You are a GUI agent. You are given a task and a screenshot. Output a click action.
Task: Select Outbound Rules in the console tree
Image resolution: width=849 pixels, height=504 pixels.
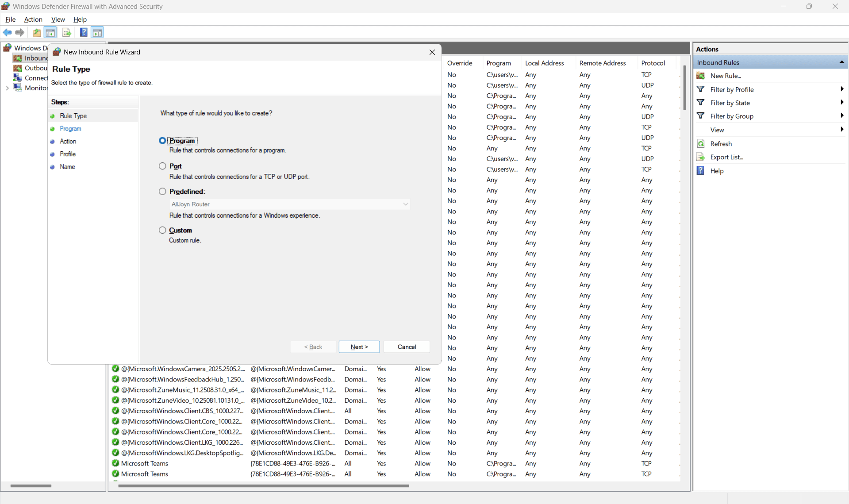pyautogui.click(x=35, y=68)
